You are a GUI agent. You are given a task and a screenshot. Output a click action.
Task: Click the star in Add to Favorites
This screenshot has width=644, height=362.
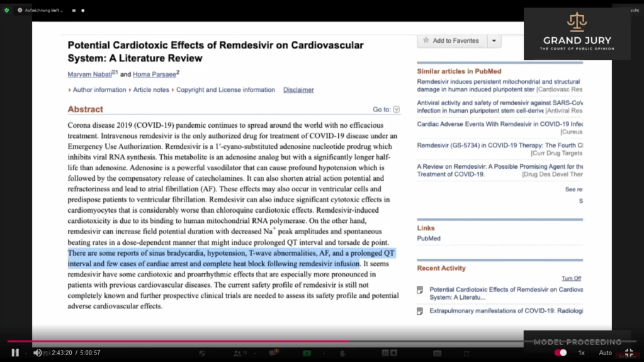[x=426, y=41]
